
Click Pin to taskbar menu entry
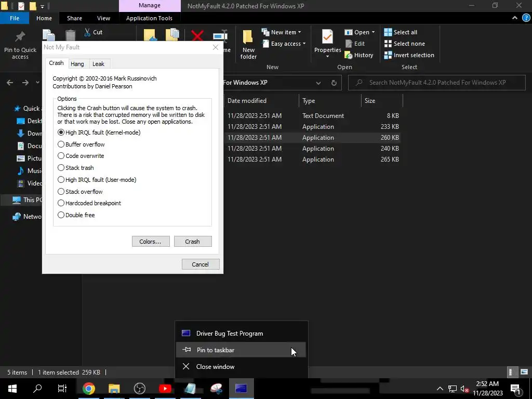241,350
